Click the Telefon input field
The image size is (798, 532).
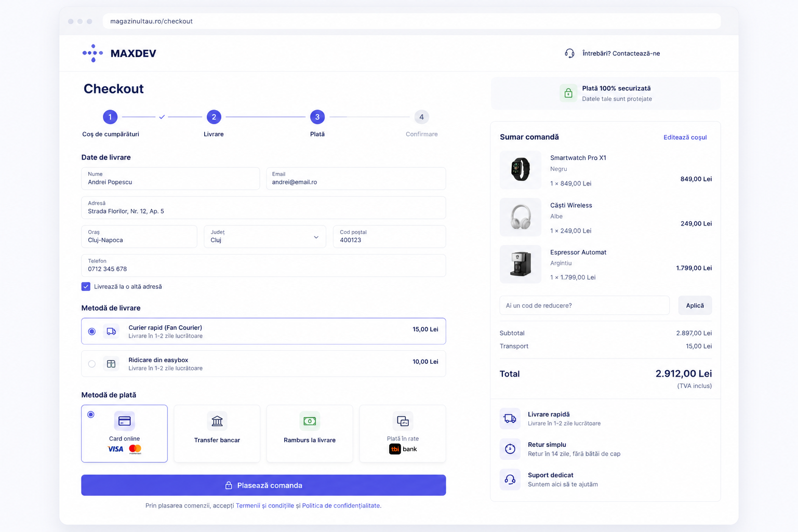[263, 265]
